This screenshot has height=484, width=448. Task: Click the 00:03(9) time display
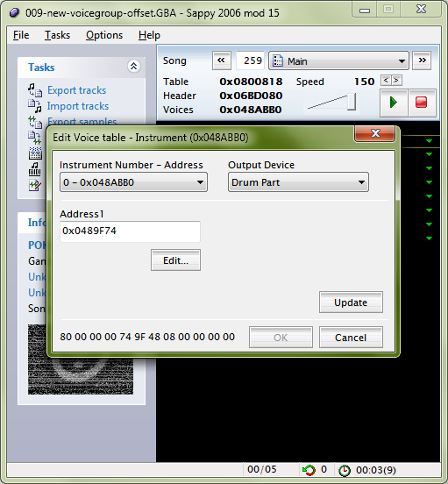[376, 470]
